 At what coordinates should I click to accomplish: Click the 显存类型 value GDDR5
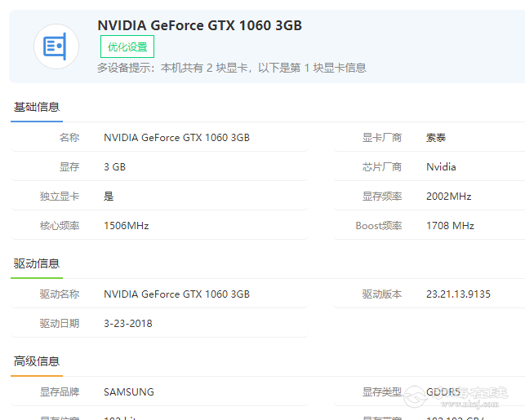tap(443, 391)
